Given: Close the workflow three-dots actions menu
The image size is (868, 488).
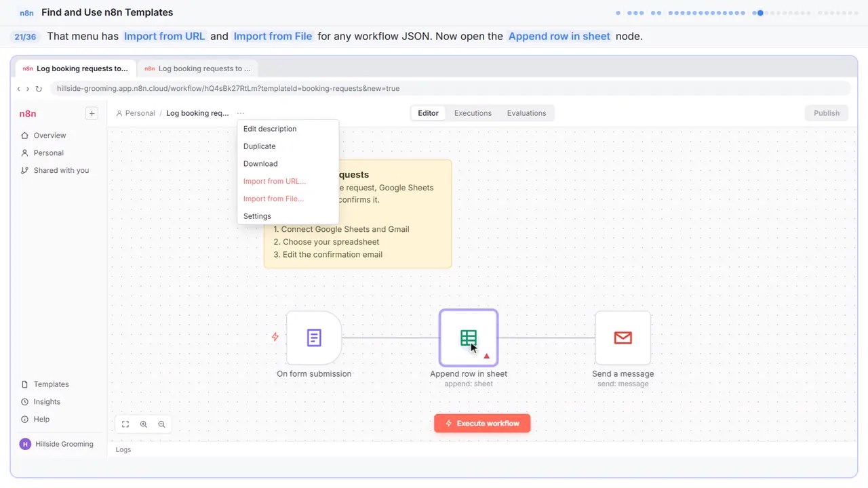Looking at the screenshot, I should pos(241,113).
